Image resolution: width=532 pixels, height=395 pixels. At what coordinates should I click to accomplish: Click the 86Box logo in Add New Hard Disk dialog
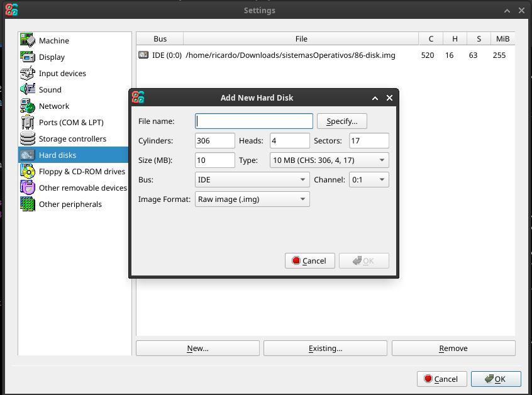pos(138,97)
